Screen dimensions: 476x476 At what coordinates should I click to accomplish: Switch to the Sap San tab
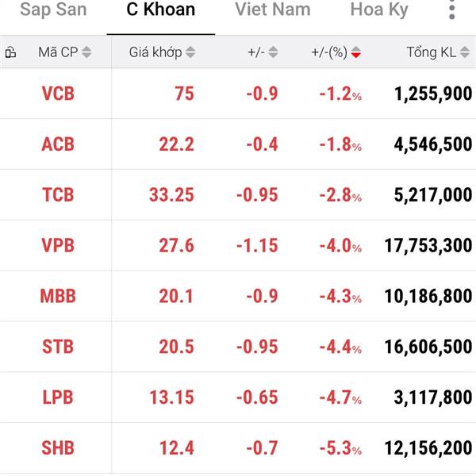[x=53, y=11]
